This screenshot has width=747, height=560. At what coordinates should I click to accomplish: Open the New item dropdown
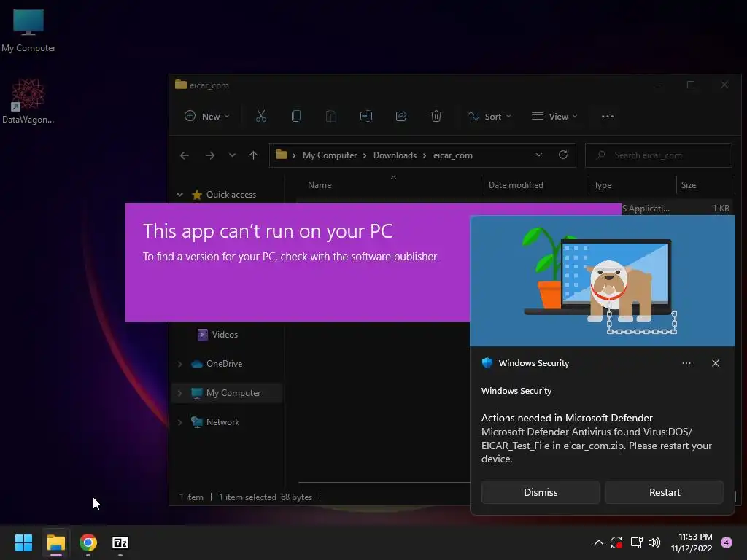(206, 116)
